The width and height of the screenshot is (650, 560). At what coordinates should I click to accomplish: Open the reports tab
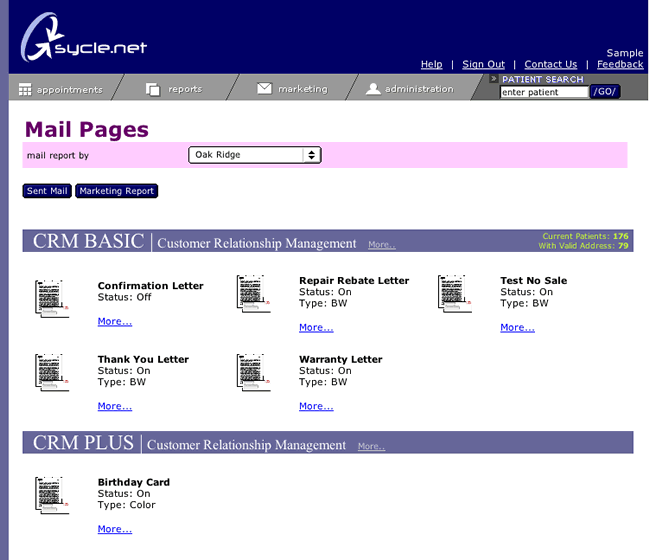(174, 89)
